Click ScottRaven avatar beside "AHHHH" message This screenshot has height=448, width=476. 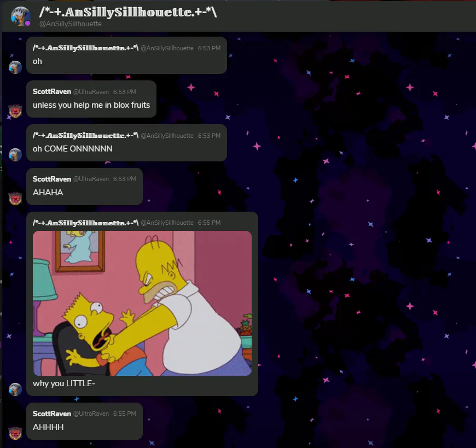15,433
